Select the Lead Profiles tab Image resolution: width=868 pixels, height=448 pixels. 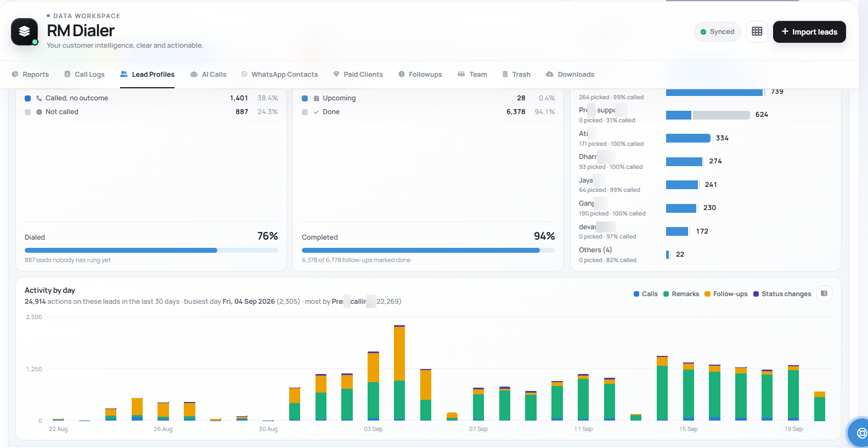tap(147, 75)
